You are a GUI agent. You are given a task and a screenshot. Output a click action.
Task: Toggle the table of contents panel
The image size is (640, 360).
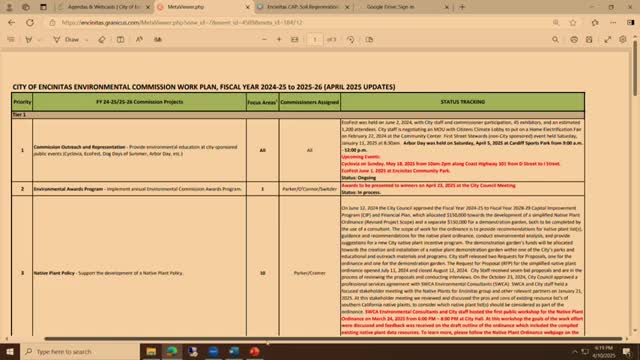[x=11, y=40]
